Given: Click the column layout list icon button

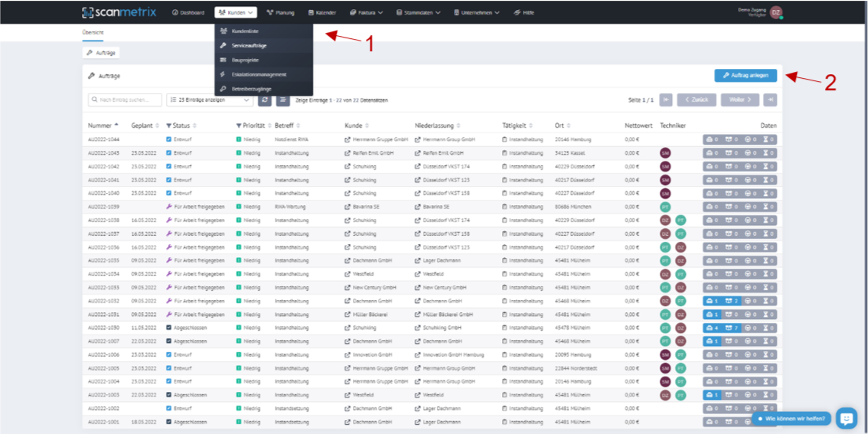Looking at the screenshot, I should coord(283,100).
